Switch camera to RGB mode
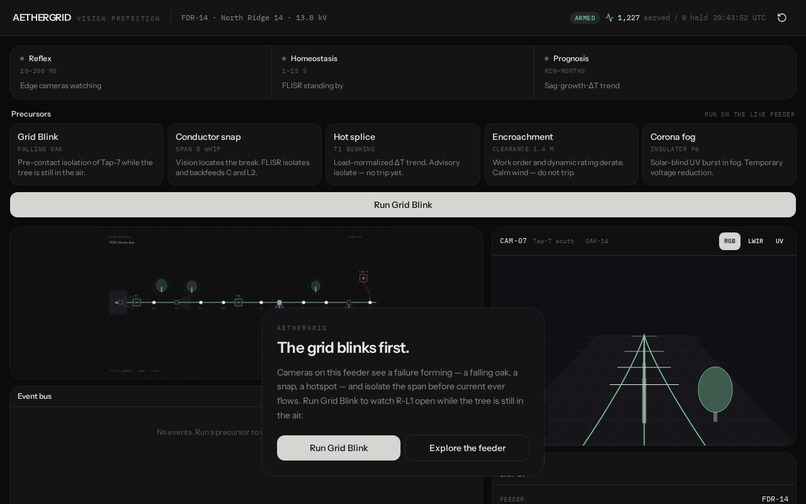This screenshot has width=806, height=504. point(729,241)
